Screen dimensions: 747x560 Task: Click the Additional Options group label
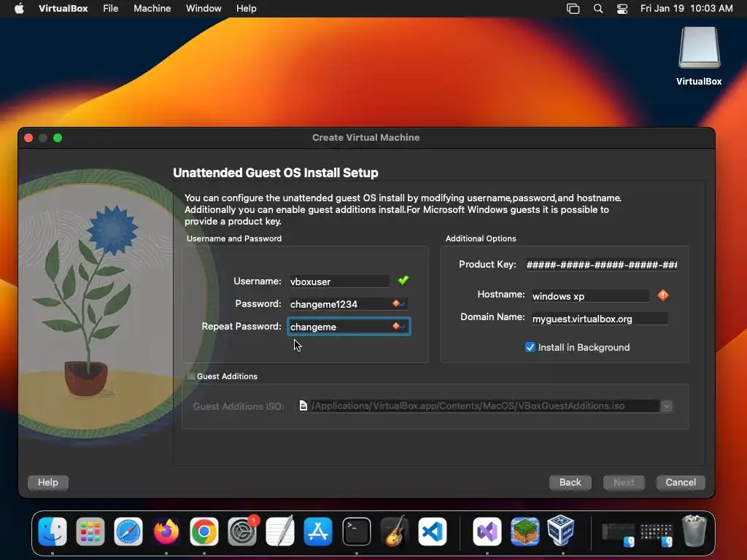point(481,238)
